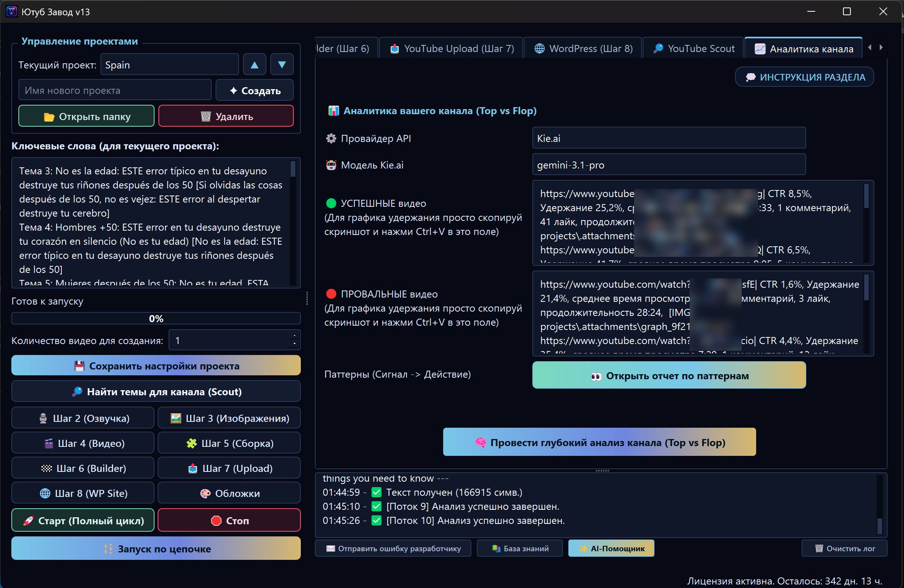Click the red circle beside ПРОВАЛЬНЫЕ видео
The image size is (904, 588).
point(331,294)
